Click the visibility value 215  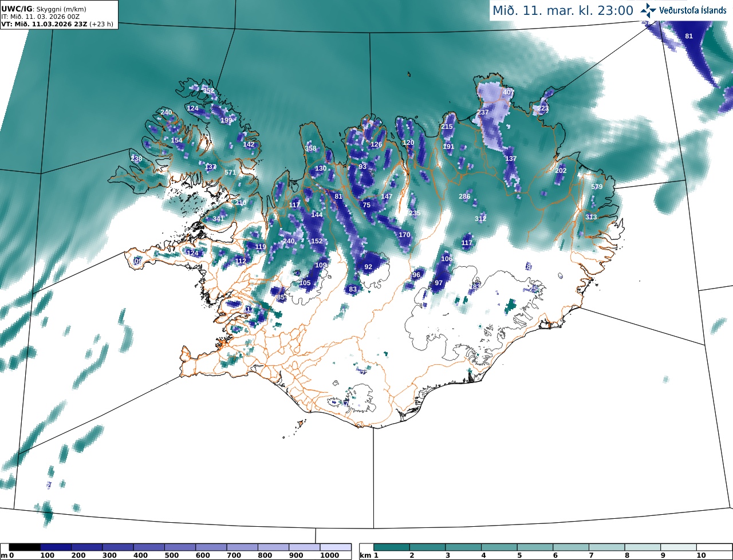tap(447, 127)
